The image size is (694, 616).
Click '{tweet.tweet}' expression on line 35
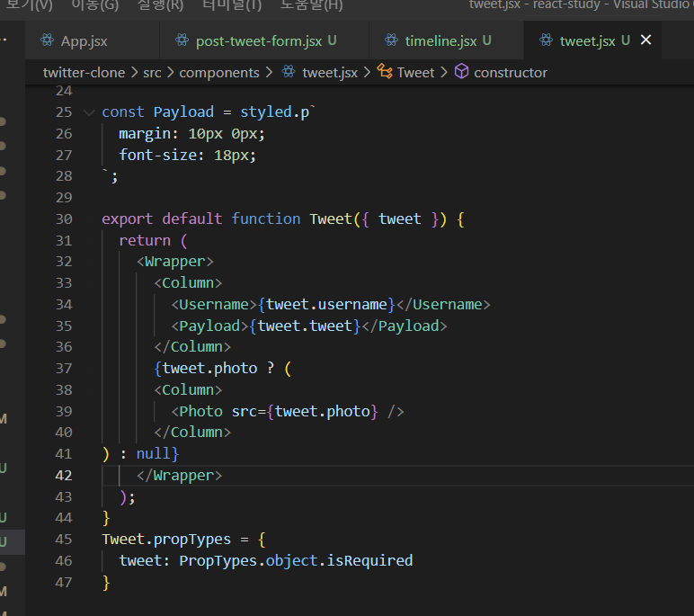click(305, 326)
